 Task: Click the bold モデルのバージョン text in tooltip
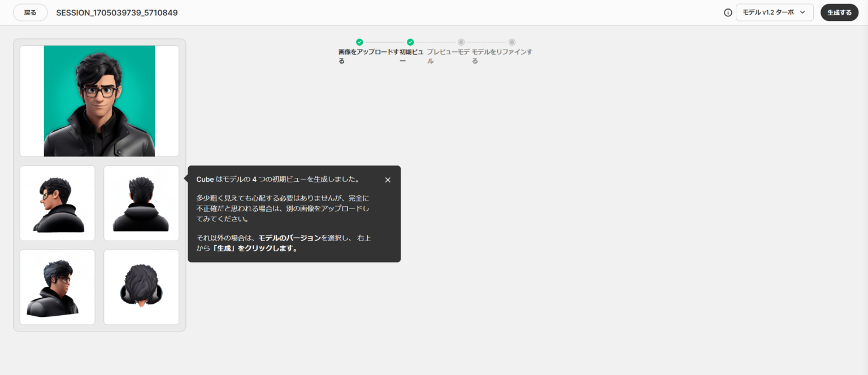(289, 238)
